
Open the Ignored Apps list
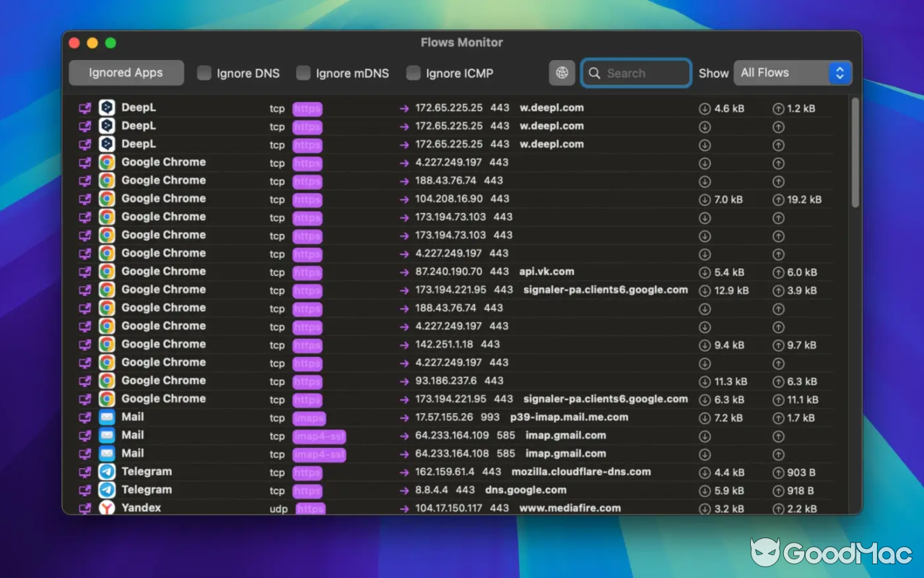pos(126,72)
